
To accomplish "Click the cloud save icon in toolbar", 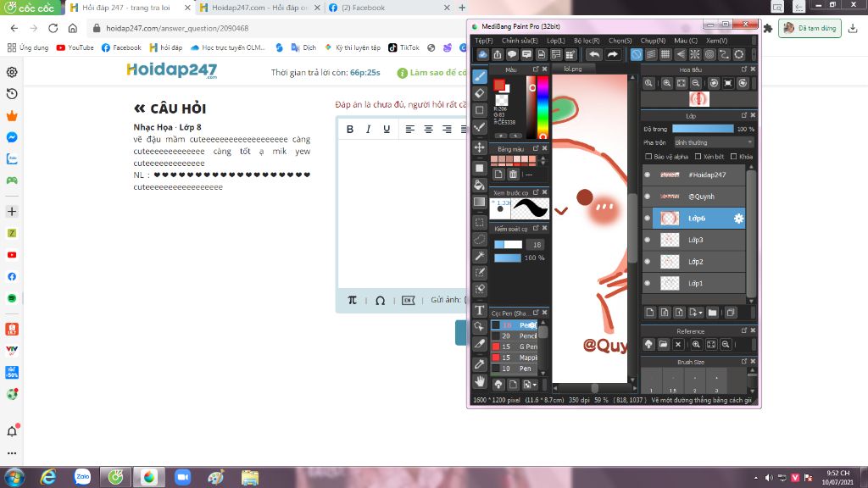I will coord(482,54).
